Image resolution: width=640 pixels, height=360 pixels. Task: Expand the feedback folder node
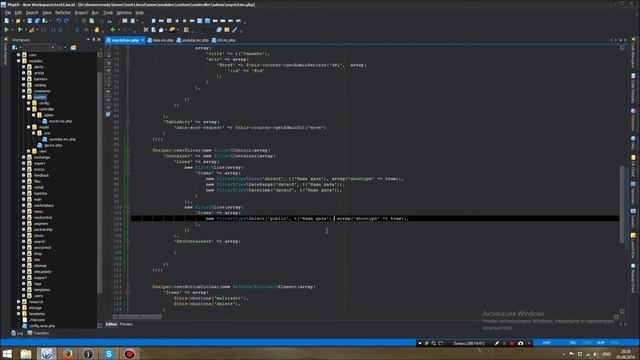point(24,175)
